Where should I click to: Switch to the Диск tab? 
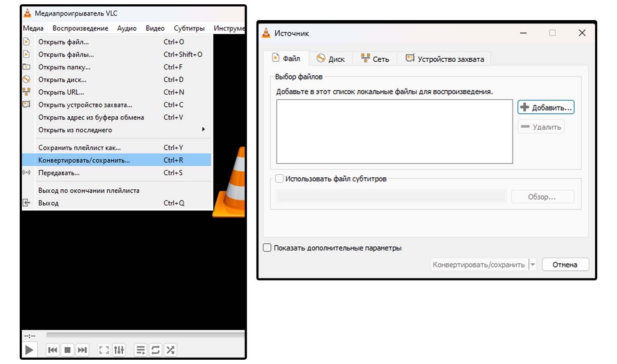click(330, 59)
